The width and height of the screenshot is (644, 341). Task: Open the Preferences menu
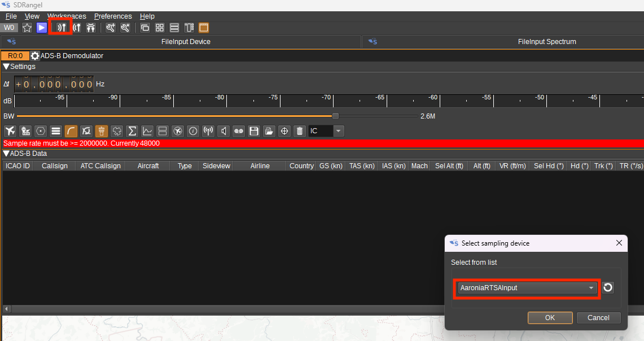click(113, 16)
